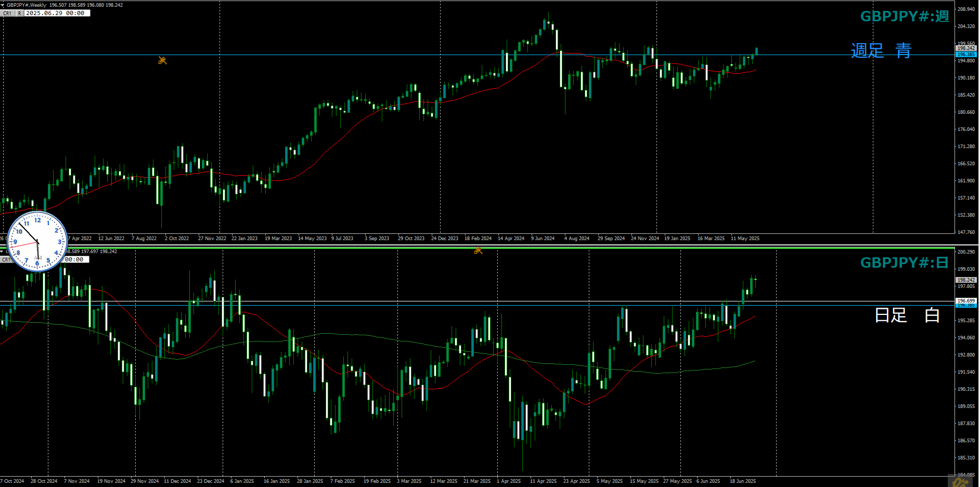Click the CR1 button in the daily chart
Image resolution: width=980 pixels, height=487 pixels.
[5, 259]
